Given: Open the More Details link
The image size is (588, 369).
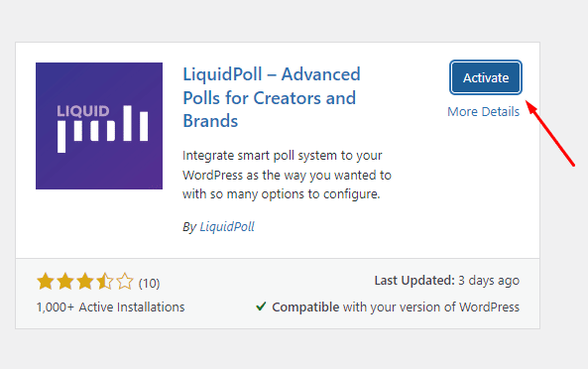Looking at the screenshot, I should click(483, 112).
